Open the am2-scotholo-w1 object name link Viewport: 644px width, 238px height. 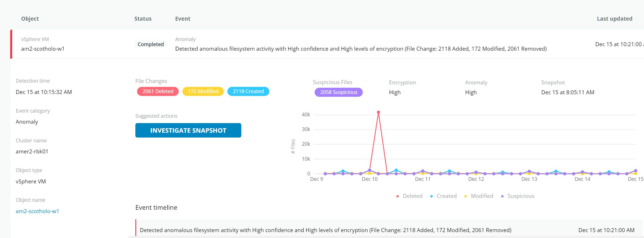pos(37,211)
